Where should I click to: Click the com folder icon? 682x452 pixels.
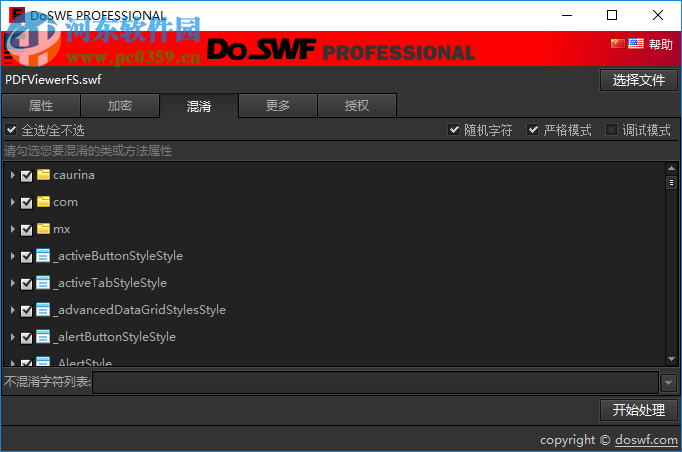coord(43,202)
